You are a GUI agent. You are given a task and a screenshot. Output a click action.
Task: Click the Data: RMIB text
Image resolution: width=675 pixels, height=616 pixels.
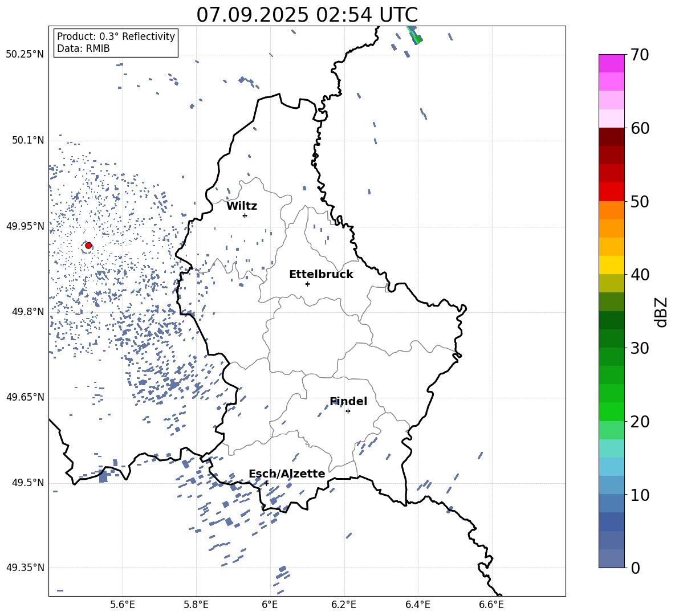[x=83, y=48]
